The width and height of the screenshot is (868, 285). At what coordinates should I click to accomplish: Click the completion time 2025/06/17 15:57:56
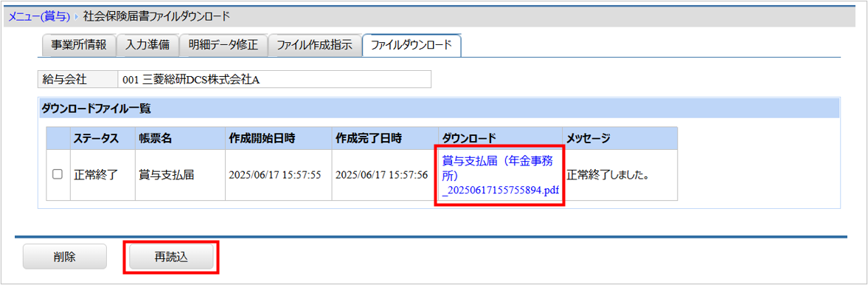[382, 176]
